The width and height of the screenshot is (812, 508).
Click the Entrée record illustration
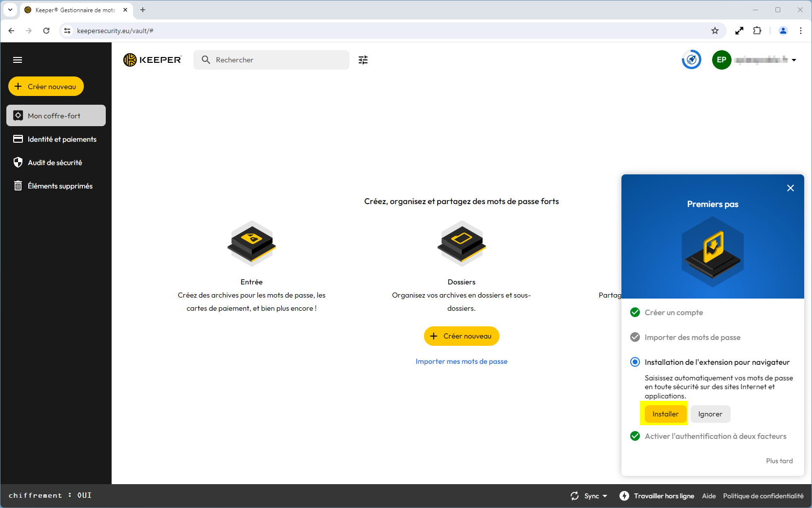(251, 243)
